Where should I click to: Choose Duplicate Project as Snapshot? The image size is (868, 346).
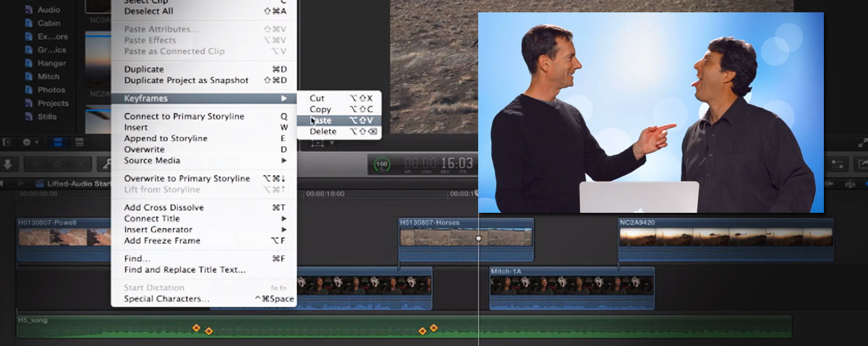pos(204,80)
